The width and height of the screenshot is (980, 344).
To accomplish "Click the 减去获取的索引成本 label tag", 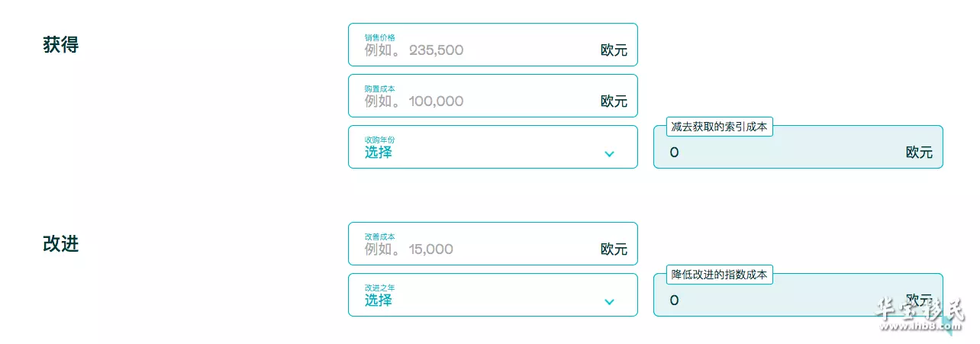I will (x=719, y=127).
